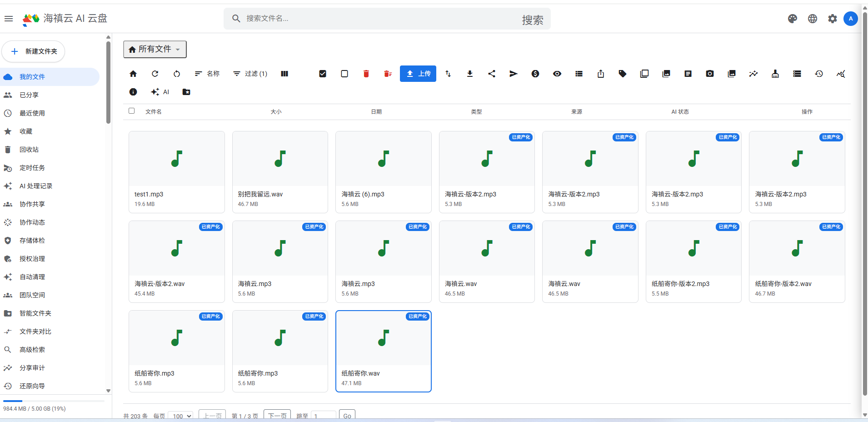Screen dimensions: 868x422
Task: Click the tag label icon
Action: click(x=623, y=74)
